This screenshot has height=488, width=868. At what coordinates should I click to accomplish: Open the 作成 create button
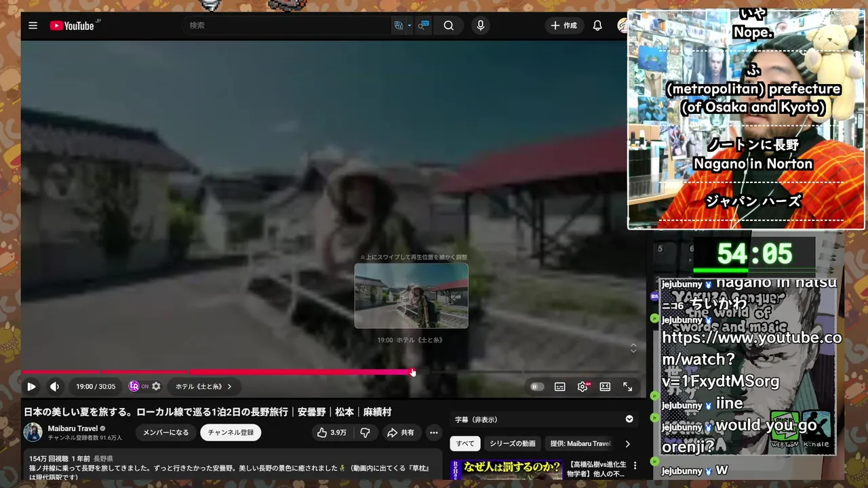point(564,26)
